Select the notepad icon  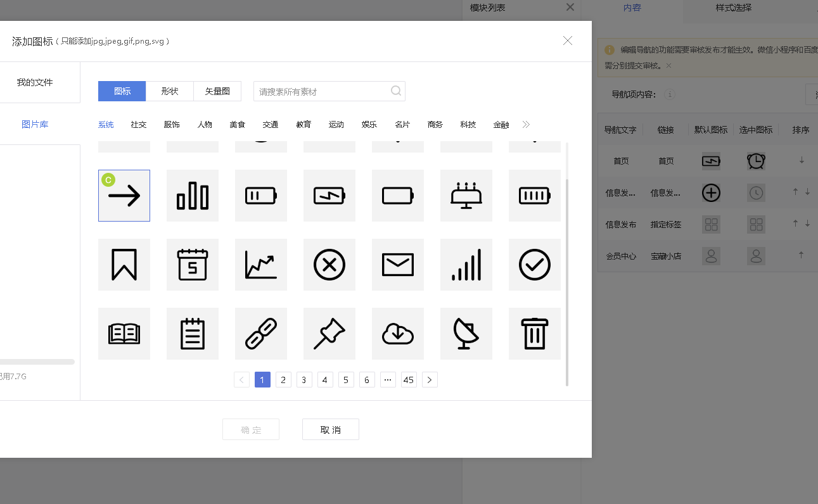point(193,334)
